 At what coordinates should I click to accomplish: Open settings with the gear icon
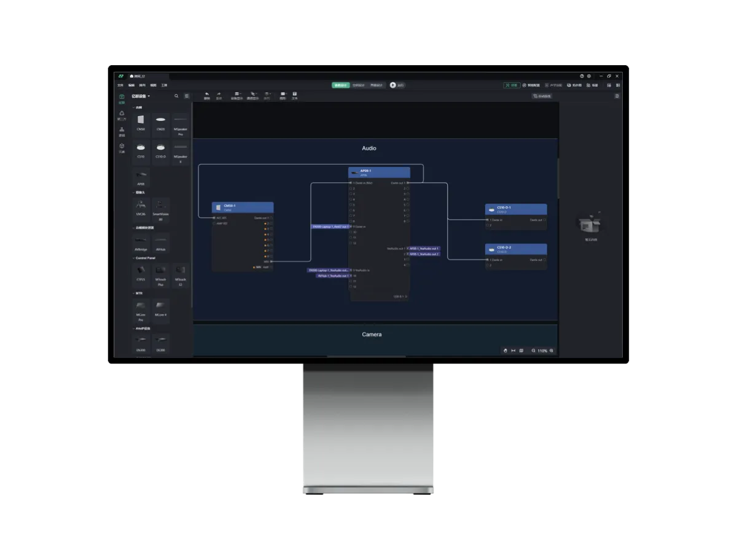589,76
